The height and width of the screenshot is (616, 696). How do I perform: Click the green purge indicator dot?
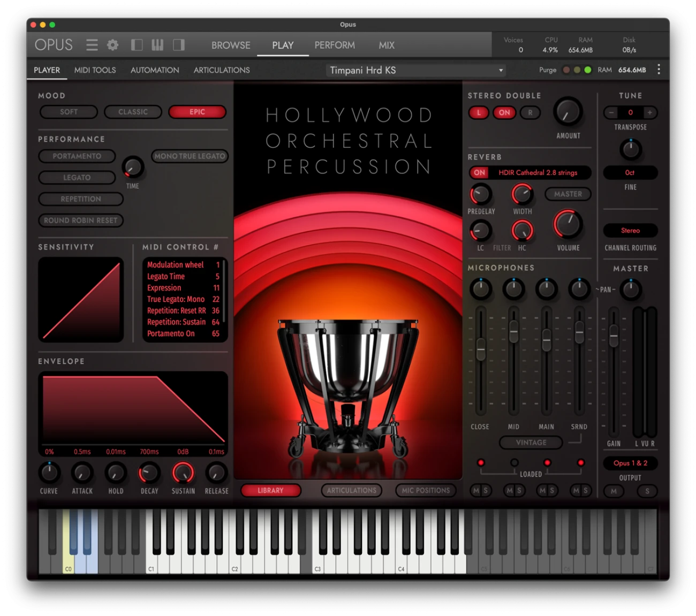588,70
